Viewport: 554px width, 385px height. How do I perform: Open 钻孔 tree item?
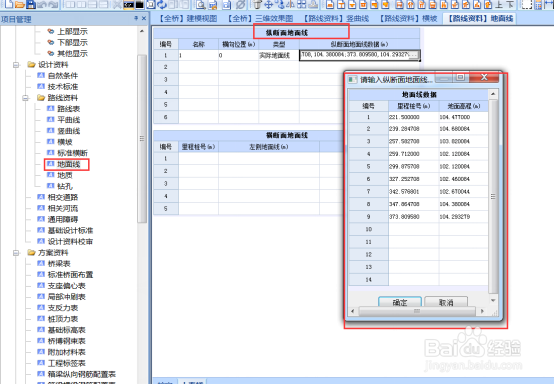(x=60, y=186)
